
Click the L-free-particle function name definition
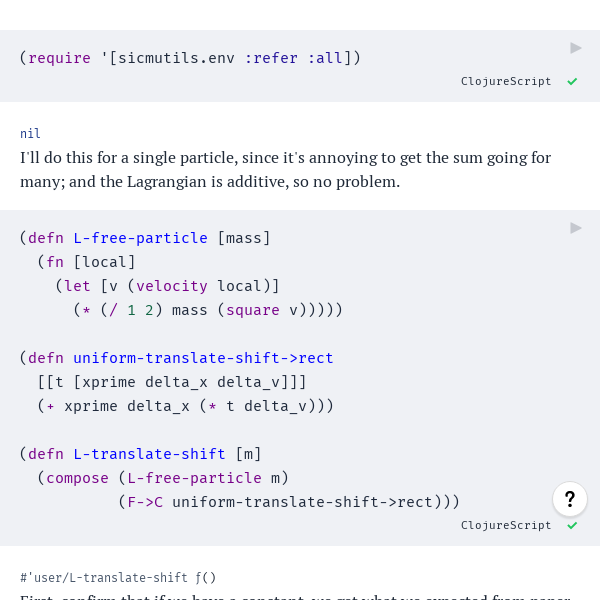[x=140, y=238]
